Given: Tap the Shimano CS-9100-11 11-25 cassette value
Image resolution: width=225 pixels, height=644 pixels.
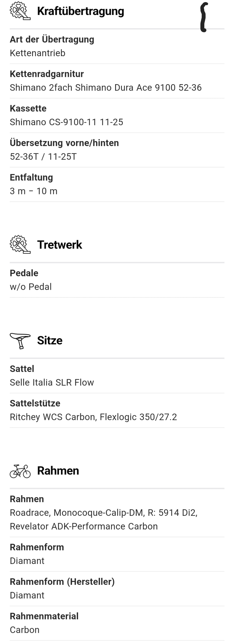Looking at the screenshot, I should 66,122.
